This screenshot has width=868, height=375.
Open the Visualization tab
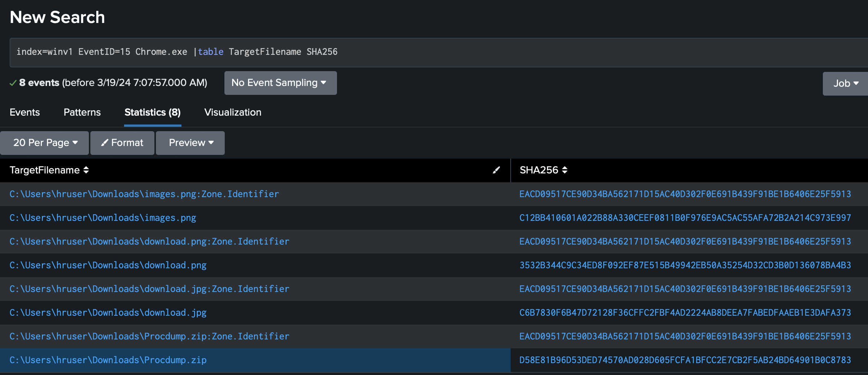pyautogui.click(x=233, y=112)
